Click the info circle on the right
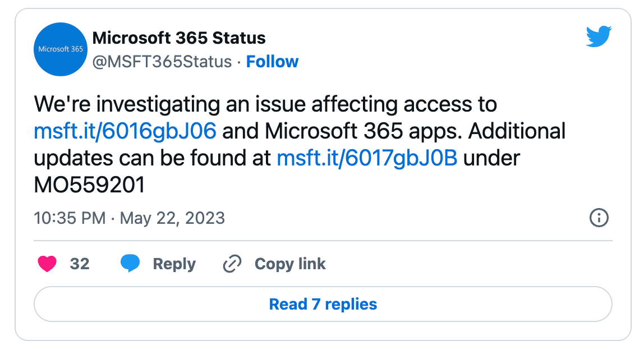 (599, 218)
